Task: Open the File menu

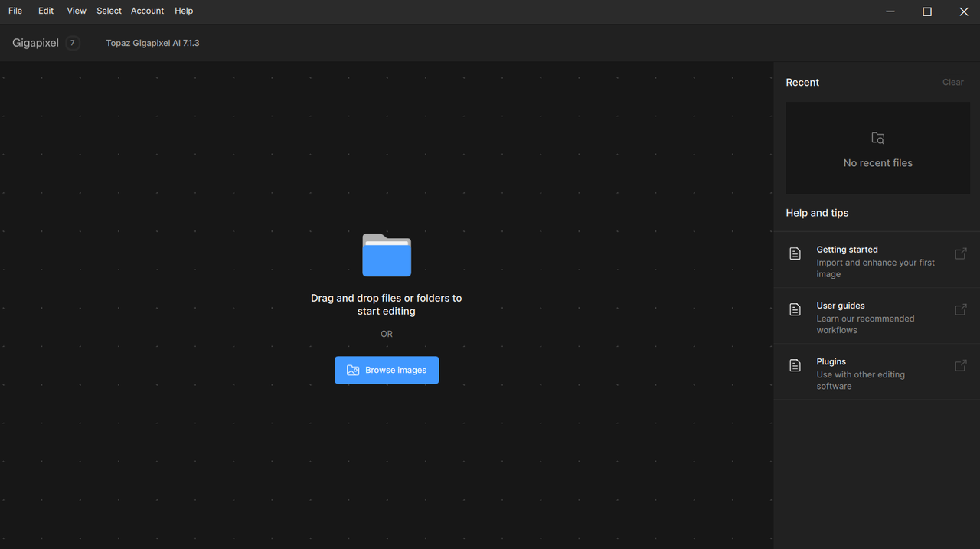Action: pyautogui.click(x=15, y=11)
